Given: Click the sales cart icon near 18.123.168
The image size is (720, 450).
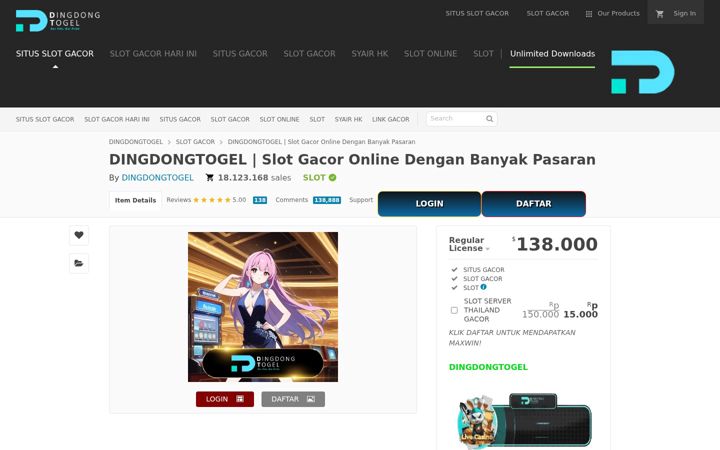Looking at the screenshot, I should [x=210, y=178].
